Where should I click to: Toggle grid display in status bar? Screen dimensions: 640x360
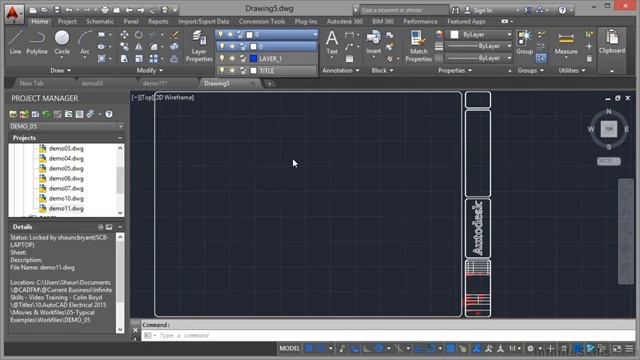pos(309,349)
